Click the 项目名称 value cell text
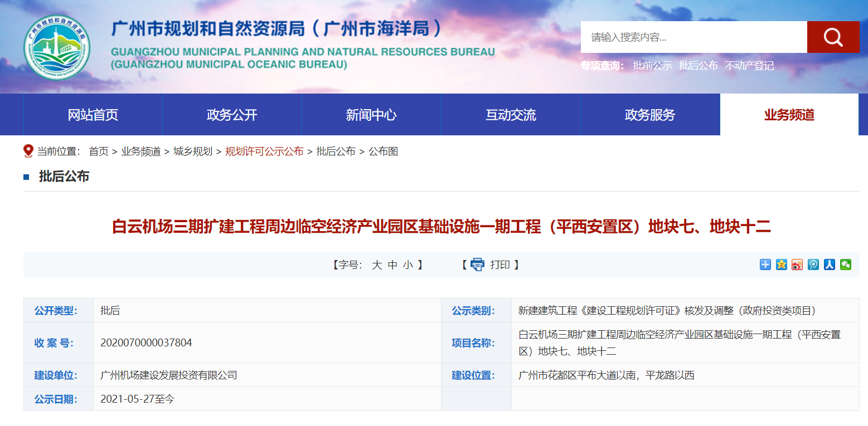This screenshot has height=426, width=868. click(680, 343)
